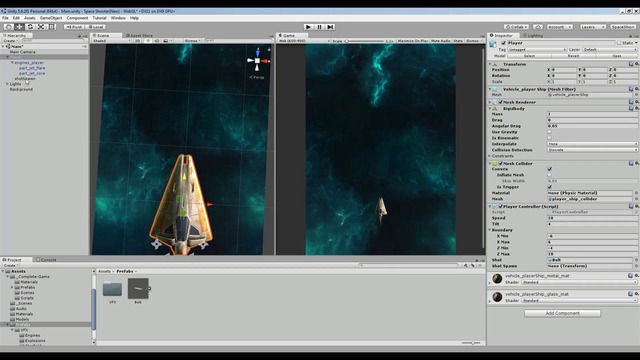Open the Shaded draw mode dropdown
Screen dimensions: 640x360
click(111, 41)
